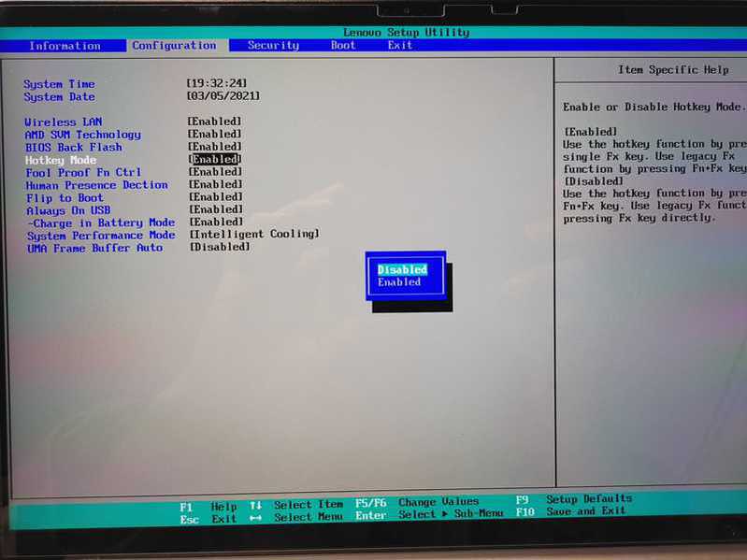
Task: Select the AMD SVM Technology label
Action: pyautogui.click(x=83, y=136)
